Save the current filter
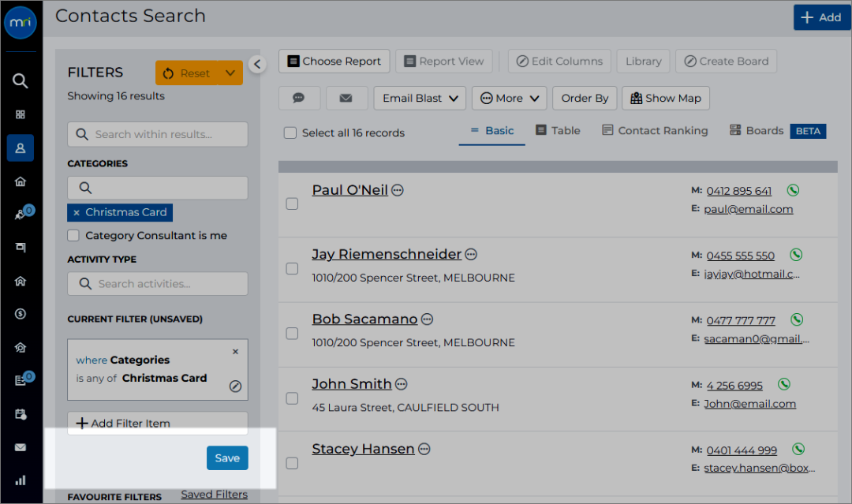The image size is (852, 504). coord(227,457)
